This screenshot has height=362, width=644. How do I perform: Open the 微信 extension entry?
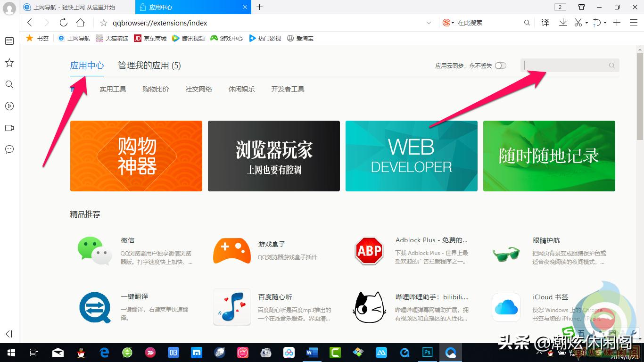pos(128,240)
